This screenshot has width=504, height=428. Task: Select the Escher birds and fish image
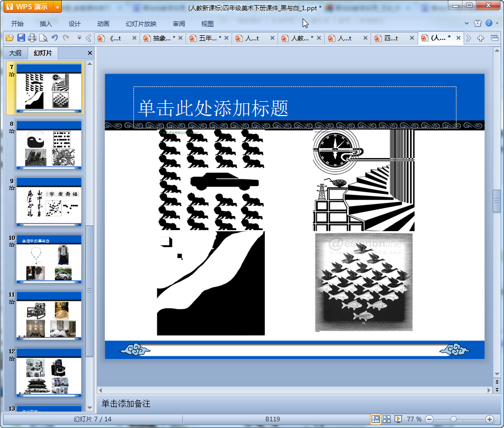click(x=363, y=282)
